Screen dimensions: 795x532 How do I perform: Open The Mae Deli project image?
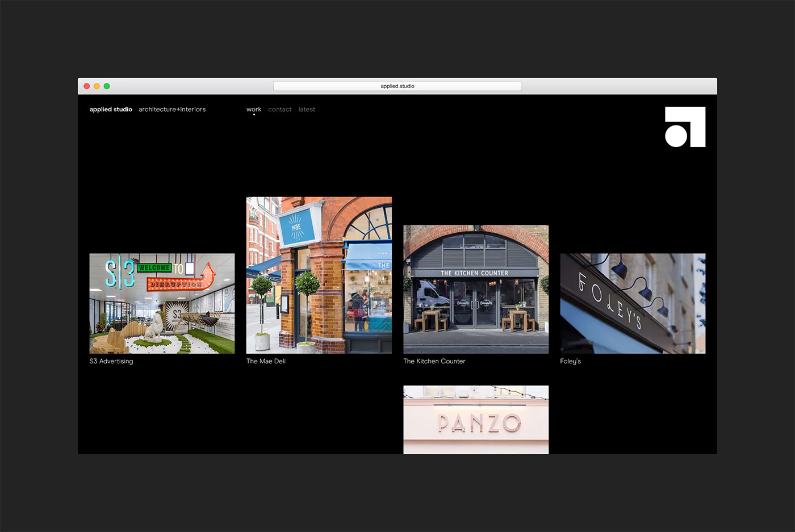pyautogui.click(x=319, y=275)
